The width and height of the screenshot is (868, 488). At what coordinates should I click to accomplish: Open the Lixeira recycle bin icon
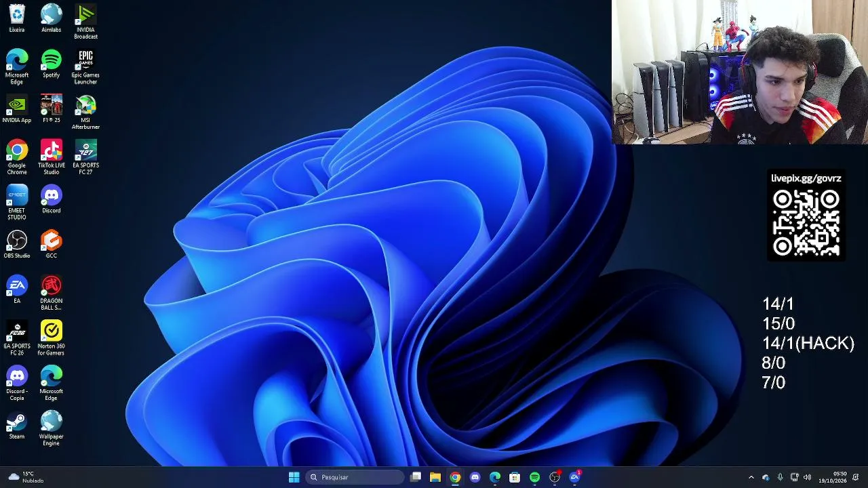tap(17, 18)
